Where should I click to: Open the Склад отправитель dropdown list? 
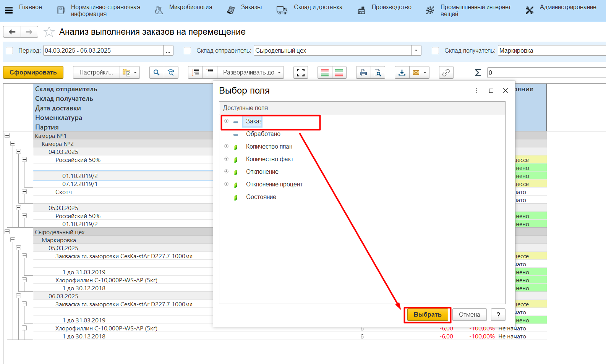click(x=416, y=51)
